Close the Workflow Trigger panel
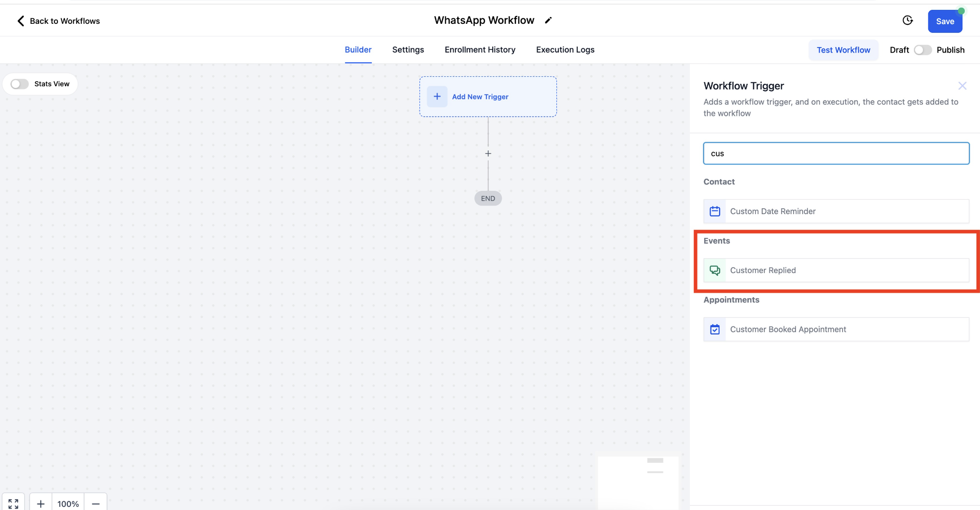 (962, 86)
